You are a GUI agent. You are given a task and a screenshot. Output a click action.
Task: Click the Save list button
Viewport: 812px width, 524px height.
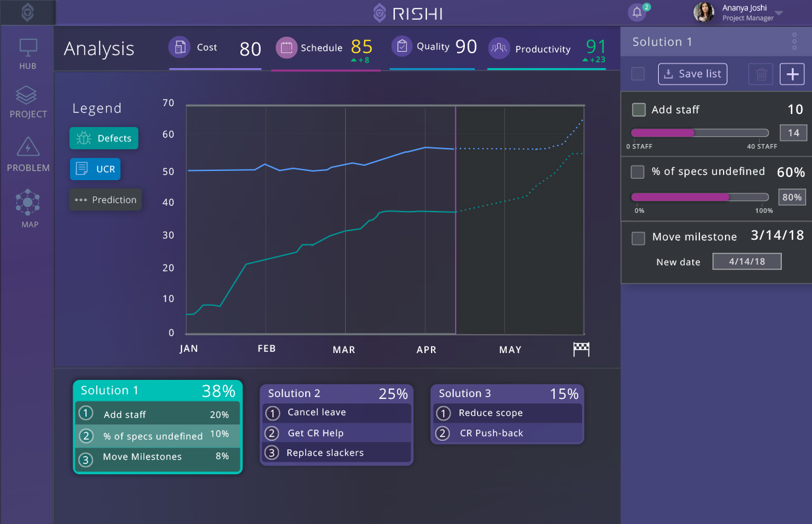[x=692, y=74]
